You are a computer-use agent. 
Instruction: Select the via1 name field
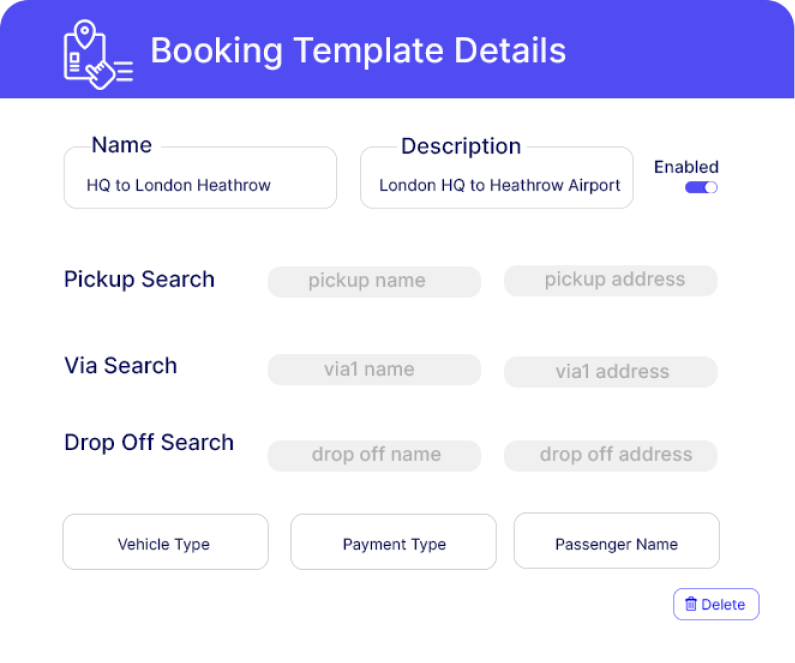tap(374, 370)
